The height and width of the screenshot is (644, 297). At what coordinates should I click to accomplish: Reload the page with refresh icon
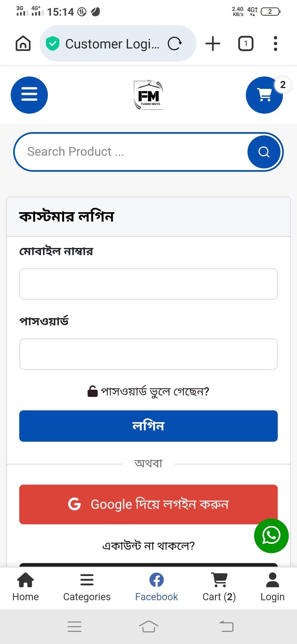(175, 43)
